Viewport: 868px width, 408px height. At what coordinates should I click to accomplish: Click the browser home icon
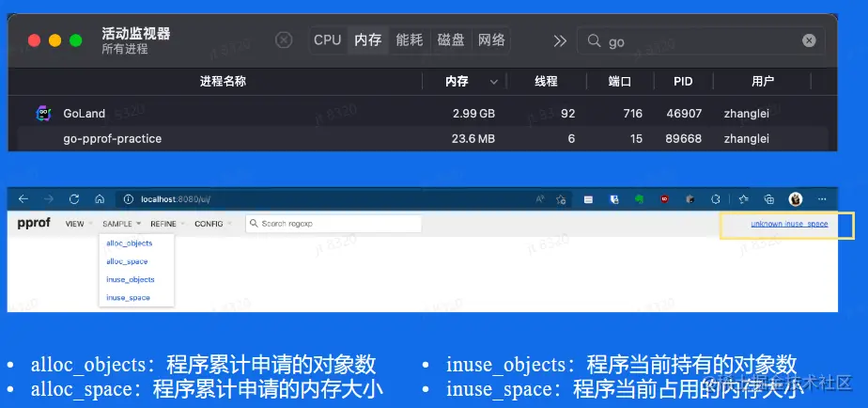tap(100, 199)
